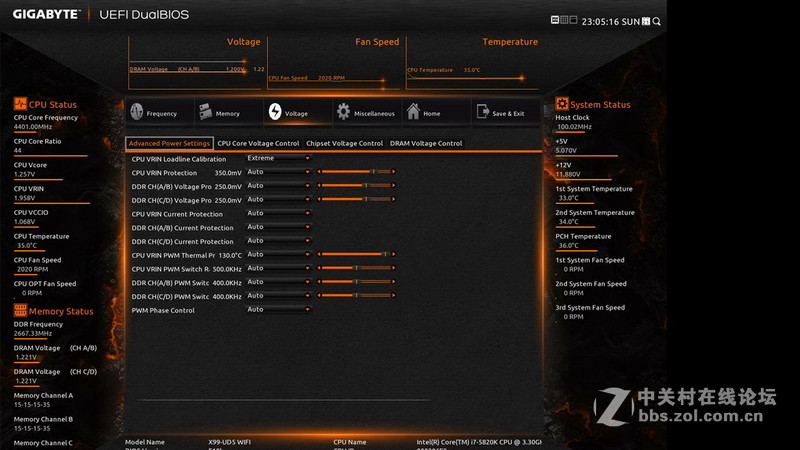
Task: Adjust DDR CH(C/D) PWM Switch slider
Action: tap(356, 295)
